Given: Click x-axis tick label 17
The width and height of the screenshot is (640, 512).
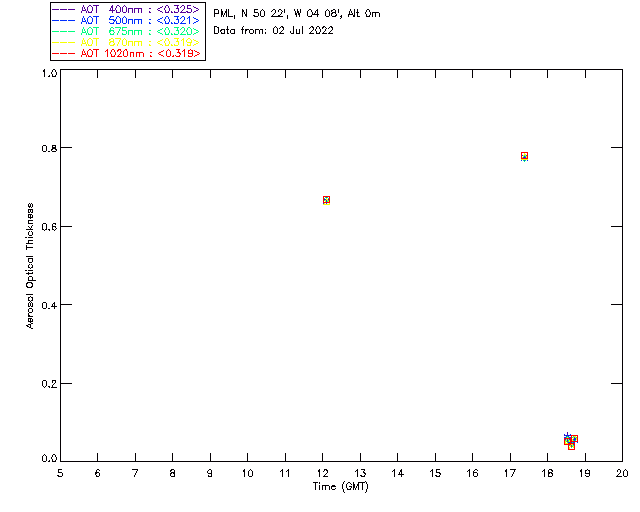Looking at the screenshot, I should pyautogui.click(x=510, y=473).
